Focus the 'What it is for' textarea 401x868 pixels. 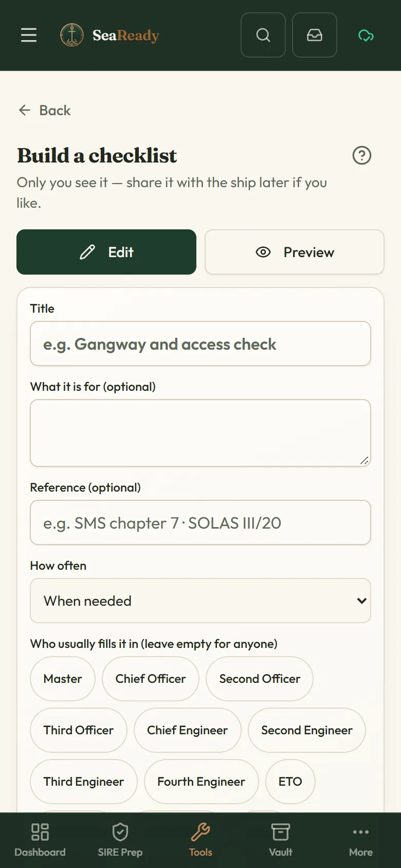click(200, 433)
